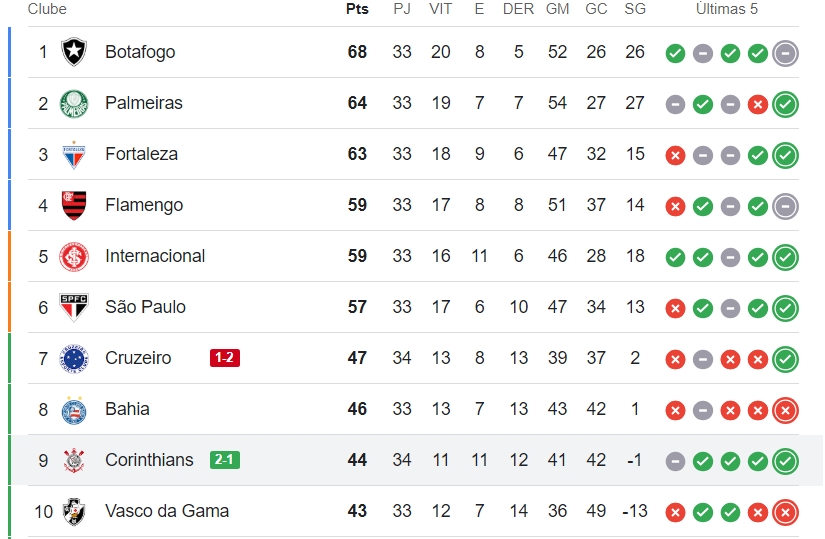Screen dimensions: 825x539
Task: Click the Clube column header
Action: (47, 9)
